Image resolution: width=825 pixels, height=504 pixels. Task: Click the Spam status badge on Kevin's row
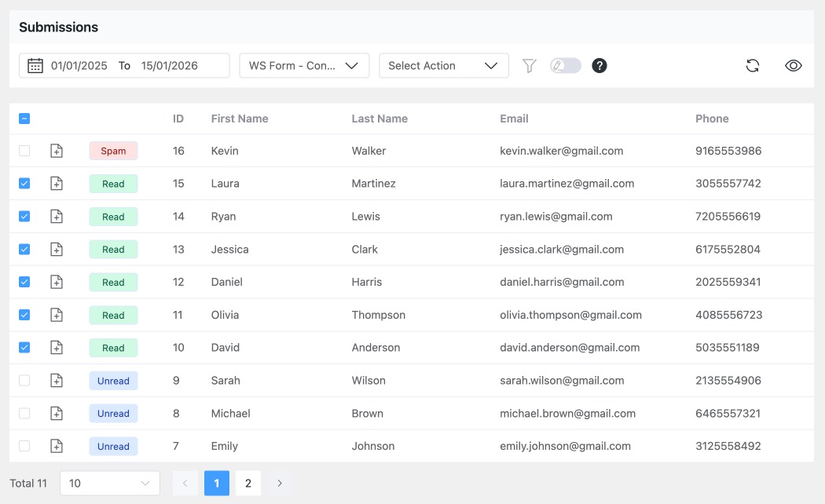pyautogui.click(x=113, y=150)
